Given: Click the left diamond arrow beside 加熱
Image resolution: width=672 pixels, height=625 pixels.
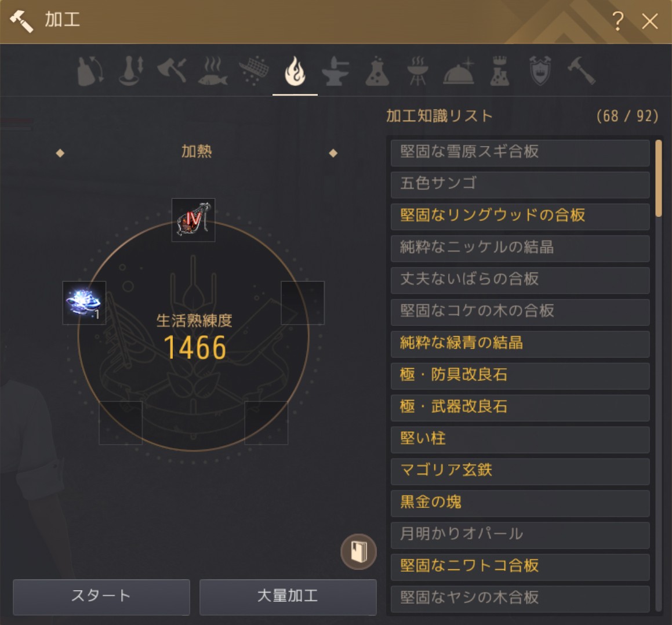Looking at the screenshot, I should 60,153.
